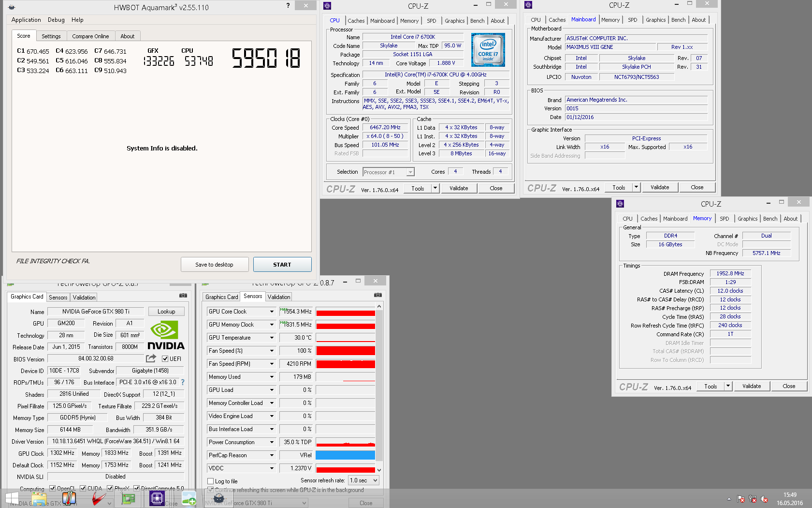This screenshot has height=508, width=812.
Task: Open the GPU Memory Clock sensor dropdown
Action: [272, 325]
